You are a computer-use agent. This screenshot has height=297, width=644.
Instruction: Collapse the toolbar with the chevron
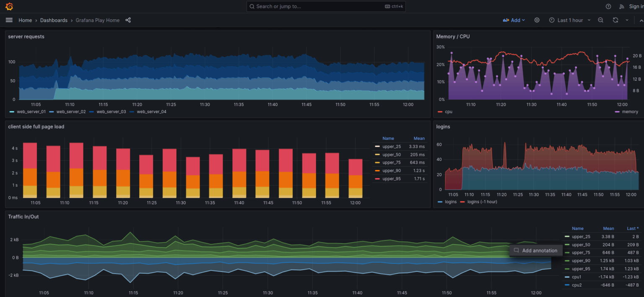coord(641,20)
